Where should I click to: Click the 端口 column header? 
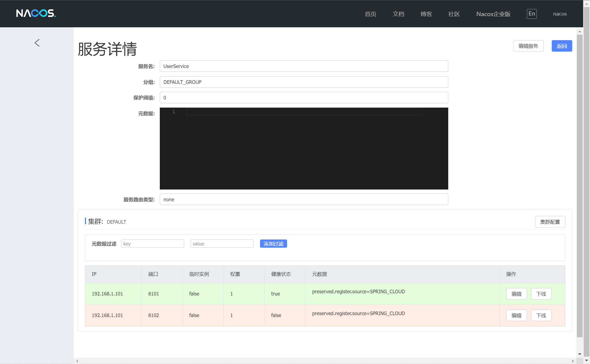click(162, 274)
